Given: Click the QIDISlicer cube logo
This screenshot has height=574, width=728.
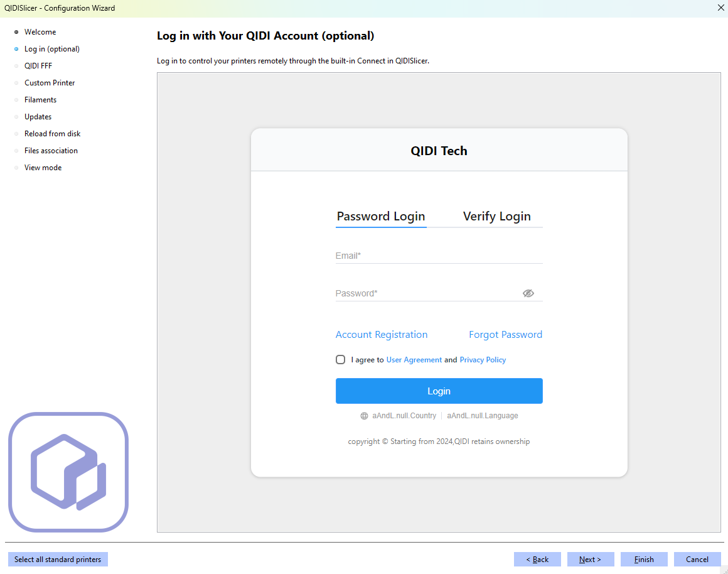Looking at the screenshot, I should [68, 472].
